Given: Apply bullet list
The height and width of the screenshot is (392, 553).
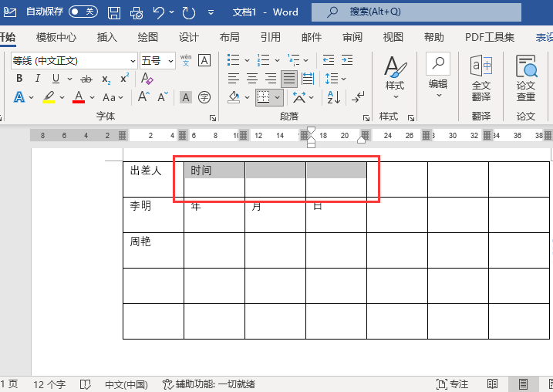Looking at the screenshot, I should tap(233, 60).
